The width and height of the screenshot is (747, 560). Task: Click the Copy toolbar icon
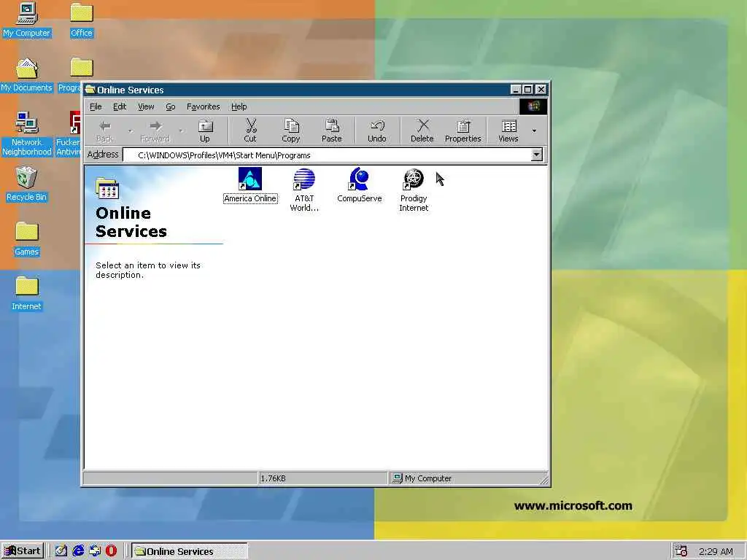(291, 125)
